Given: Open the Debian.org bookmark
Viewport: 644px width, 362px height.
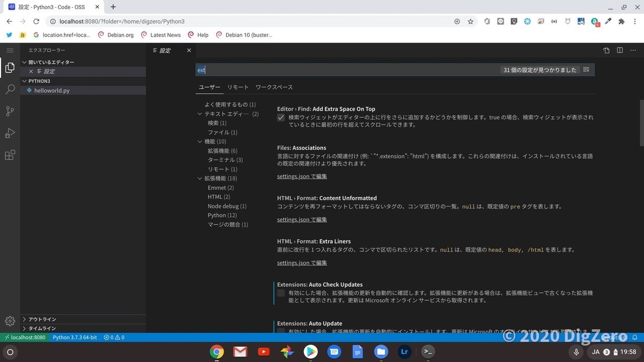Looking at the screenshot, I should 115,35.
